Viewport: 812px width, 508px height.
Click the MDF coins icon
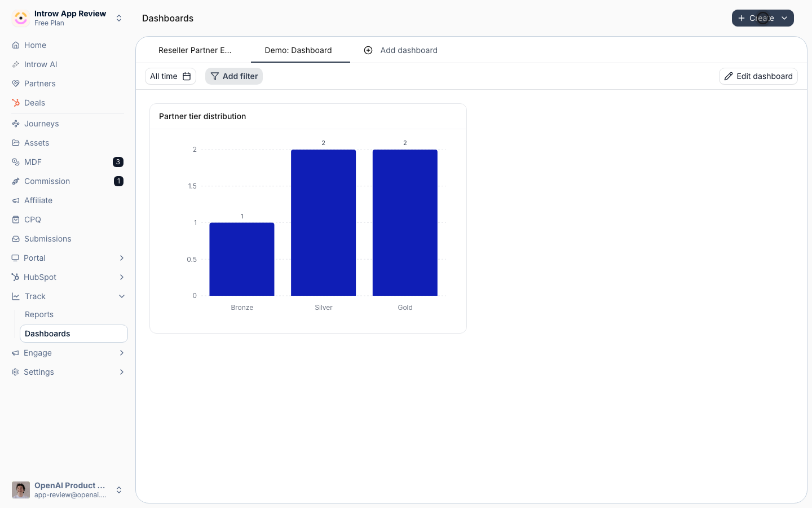(16, 162)
